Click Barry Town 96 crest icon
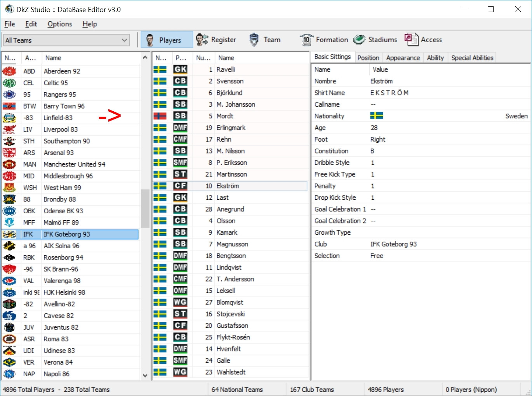This screenshot has height=396, width=532. pos(9,106)
